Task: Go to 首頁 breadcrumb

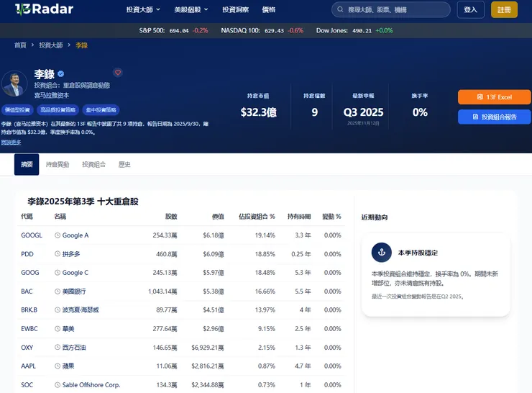Action: pos(20,45)
